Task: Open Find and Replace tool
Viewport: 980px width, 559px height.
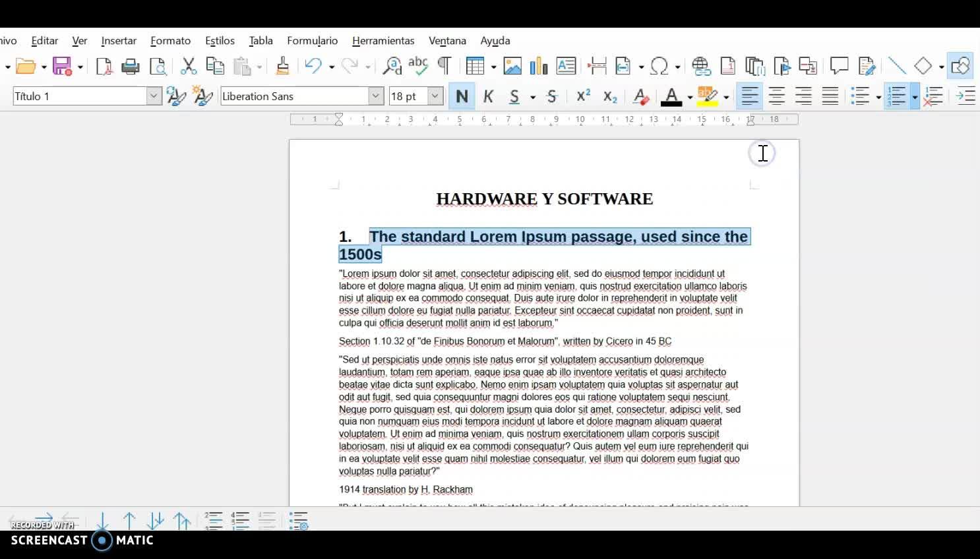Action: [x=392, y=66]
